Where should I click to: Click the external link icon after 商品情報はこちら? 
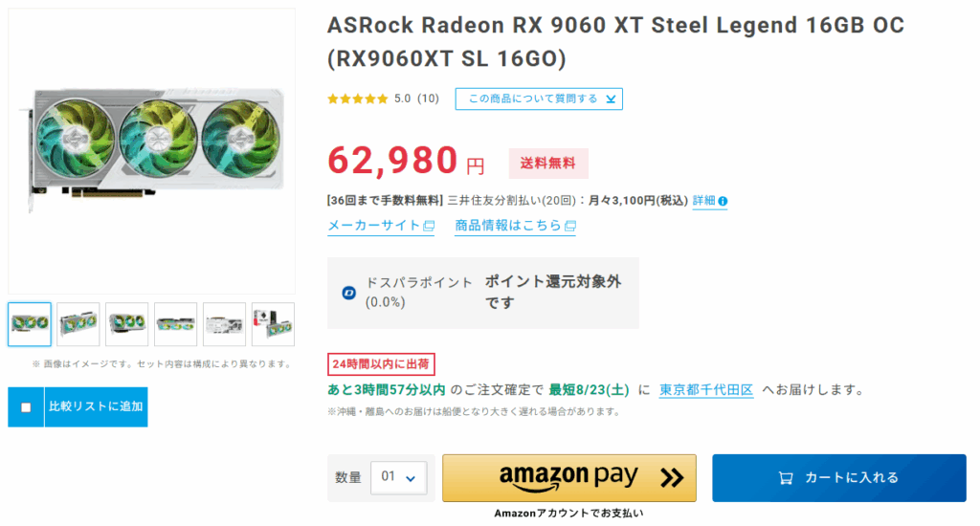click(x=570, y=226)
